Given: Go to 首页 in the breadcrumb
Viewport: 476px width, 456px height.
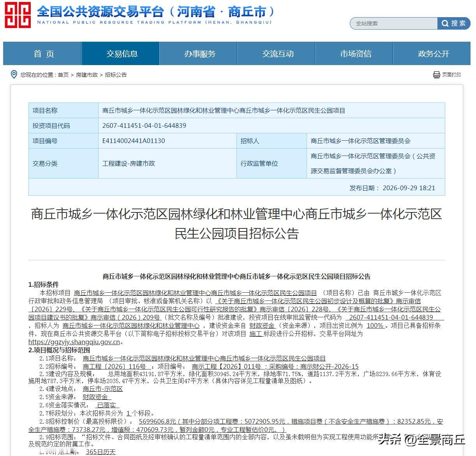Looking at the screenshot, I should tap(63, 75).
